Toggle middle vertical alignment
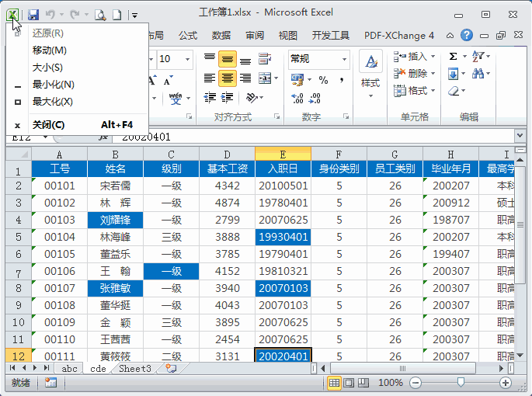Image resolution: width=532 pixels, height=396 pixels. click(x=227, y=59)
